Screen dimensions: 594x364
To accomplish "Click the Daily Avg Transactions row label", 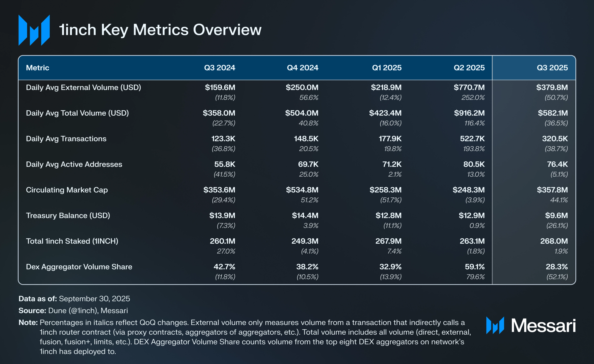I will pyautogui.click(x=66, y=139).
